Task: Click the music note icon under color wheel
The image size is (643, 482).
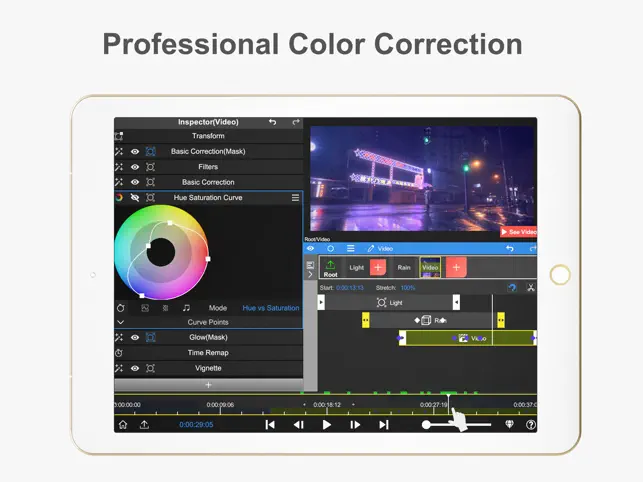Action: pos(186,308)
